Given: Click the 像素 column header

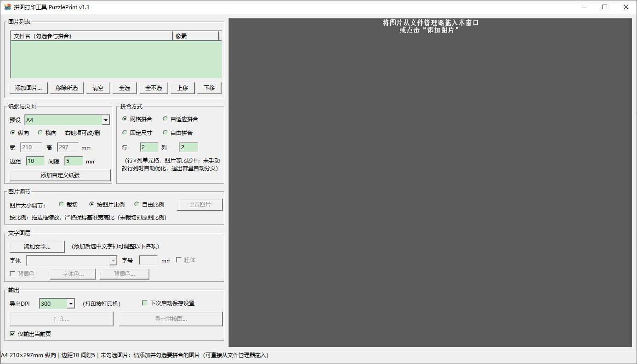Looking at the screenshot, I should 196,36.
